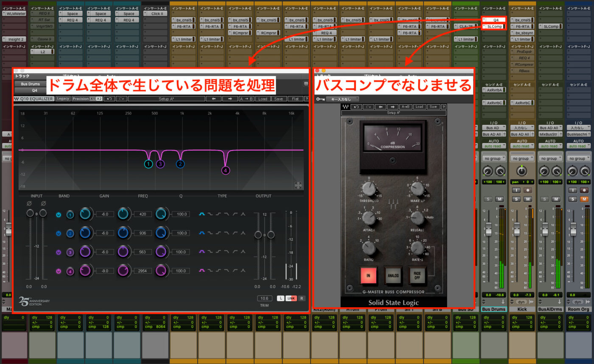The width and height of the screenshot is (594, 364).
Task: Click FADE OFF on the SSL compressor
Action: (417, 275)
